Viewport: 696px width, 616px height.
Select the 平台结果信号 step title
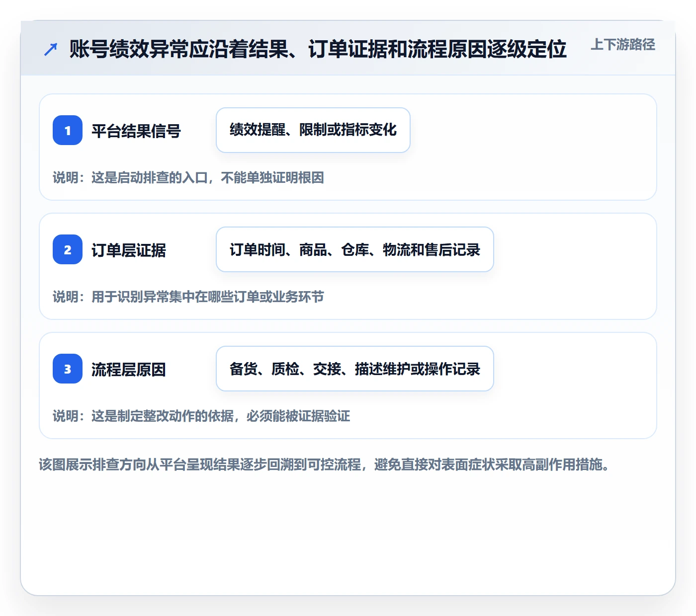136,131
